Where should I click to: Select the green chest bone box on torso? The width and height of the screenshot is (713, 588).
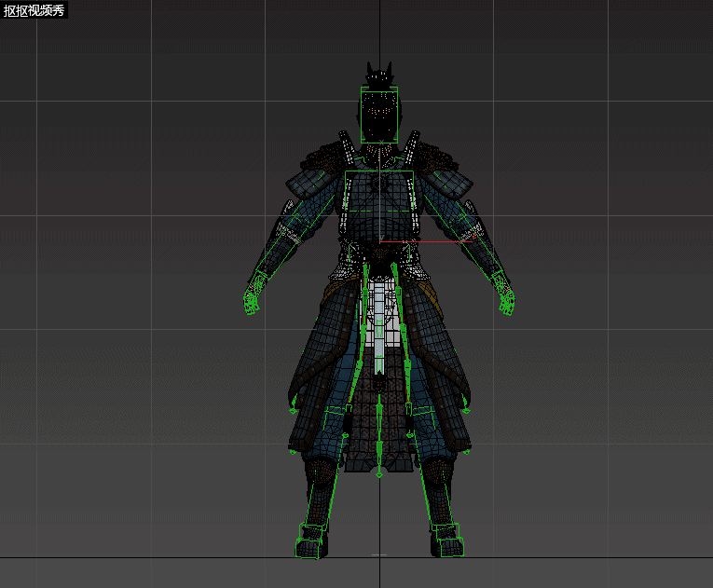379,191
